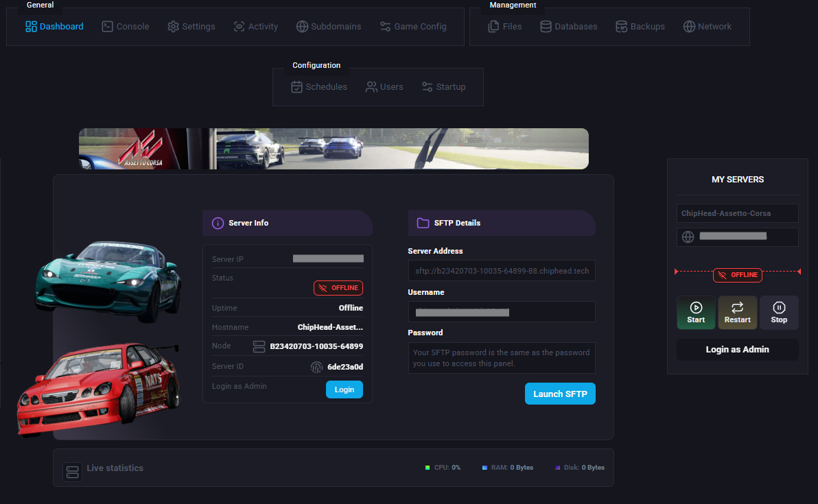Click the Backups database-refresh icon
Screen dimensions: 818x504
(x=621, y=27)
